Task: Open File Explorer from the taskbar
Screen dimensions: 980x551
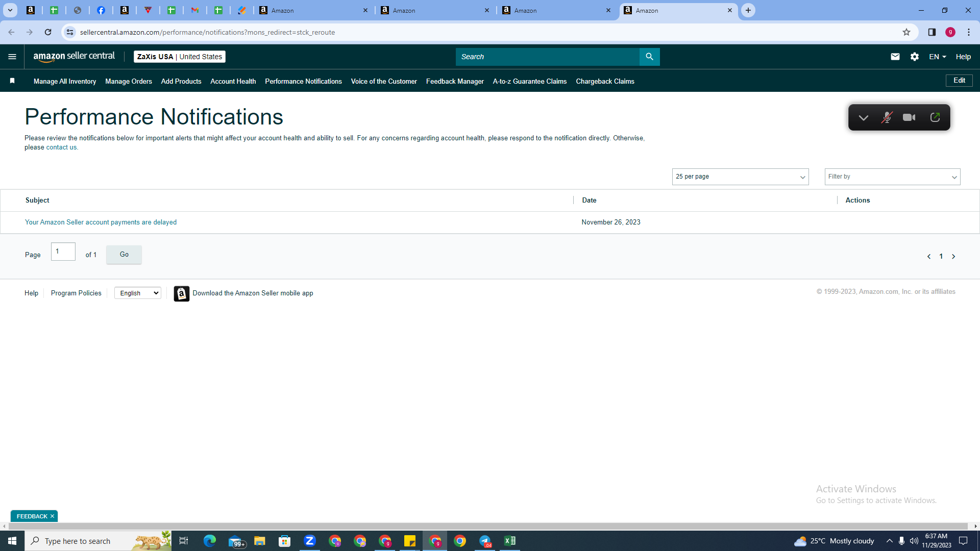Action: coord(260,541)
